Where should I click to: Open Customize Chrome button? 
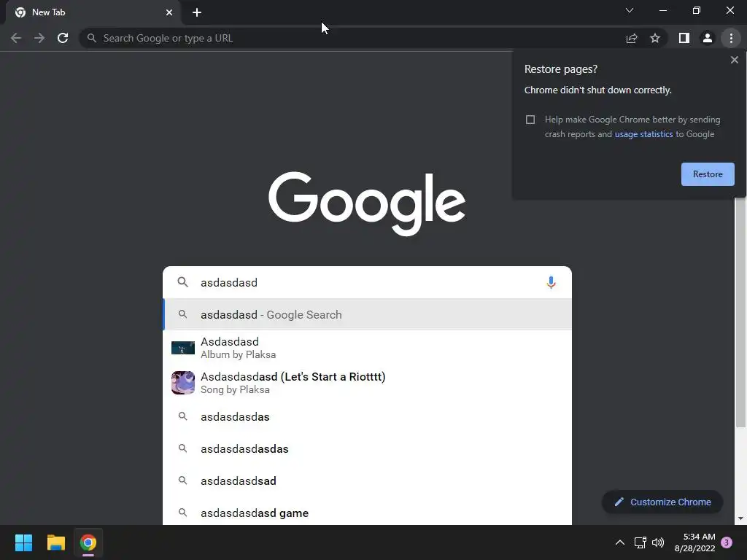[x=662, y=502]
